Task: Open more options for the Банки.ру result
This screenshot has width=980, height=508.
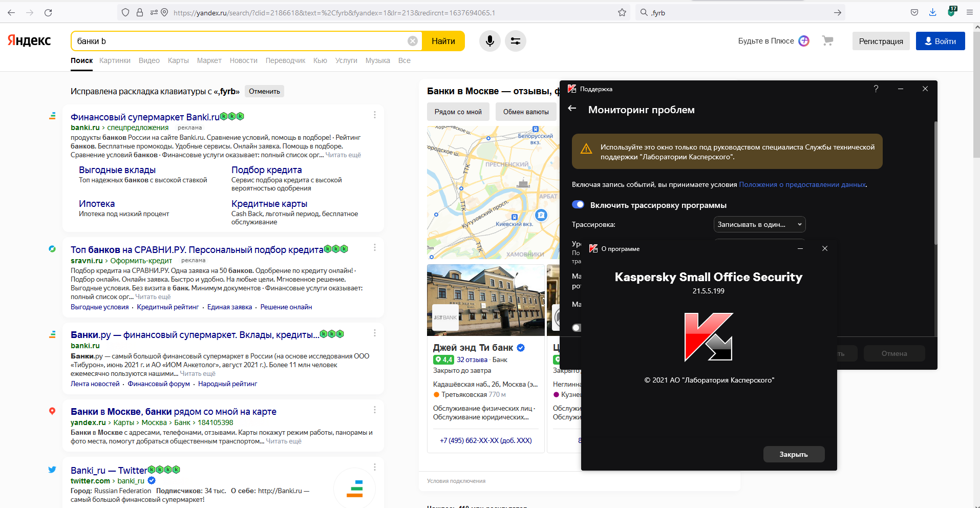Action: click(375, 333)
